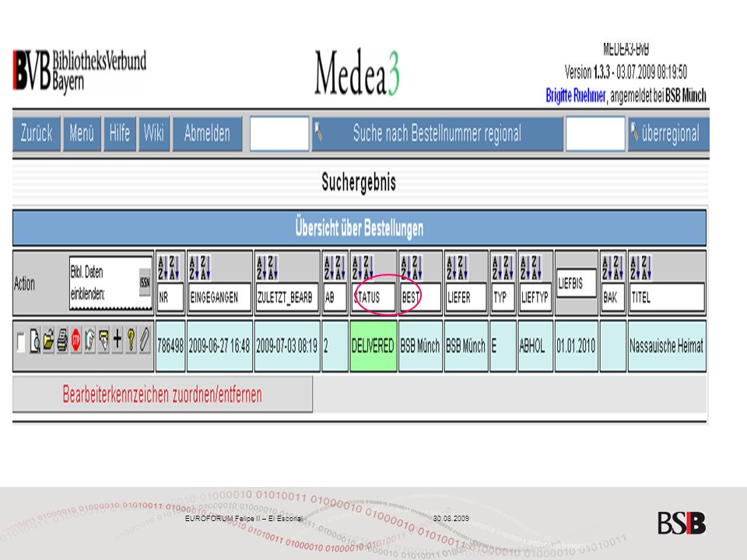Screen dimensions: 747x560
Task: Click the ABHOL delivery type cell
Action: [x=536, y=346]
